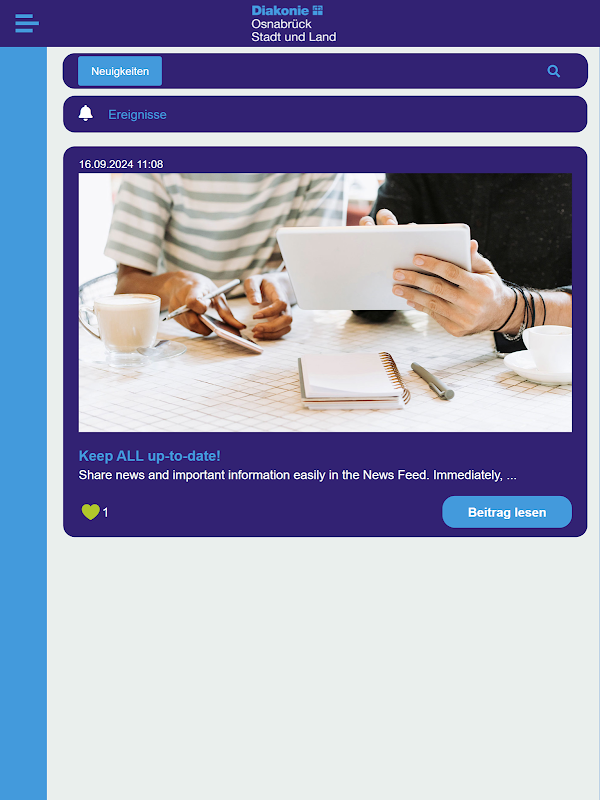Click the like count next to the heart
The width and height of the screenshot is (600, 800).
pyautogui.click(x=105, y=512)
